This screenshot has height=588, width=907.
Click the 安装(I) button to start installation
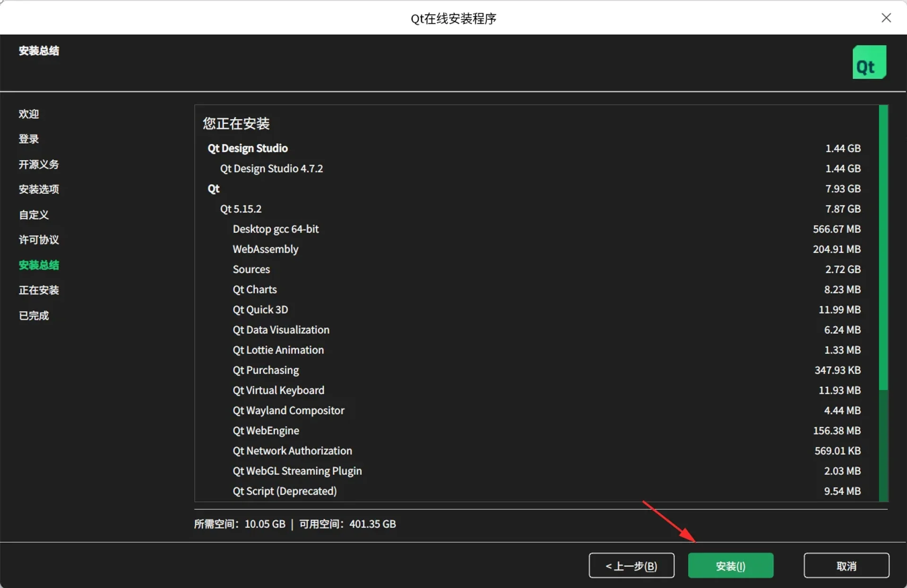tap(730, 565)
